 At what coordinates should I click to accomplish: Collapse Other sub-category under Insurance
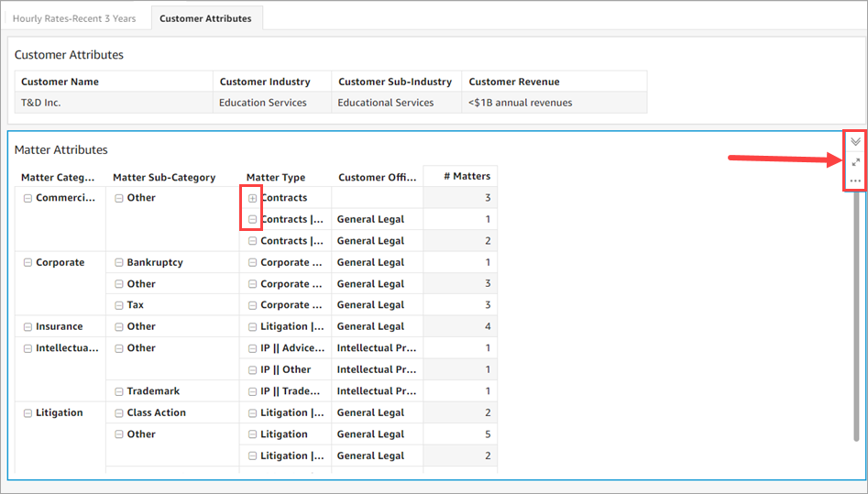click(x=119, y=327)
